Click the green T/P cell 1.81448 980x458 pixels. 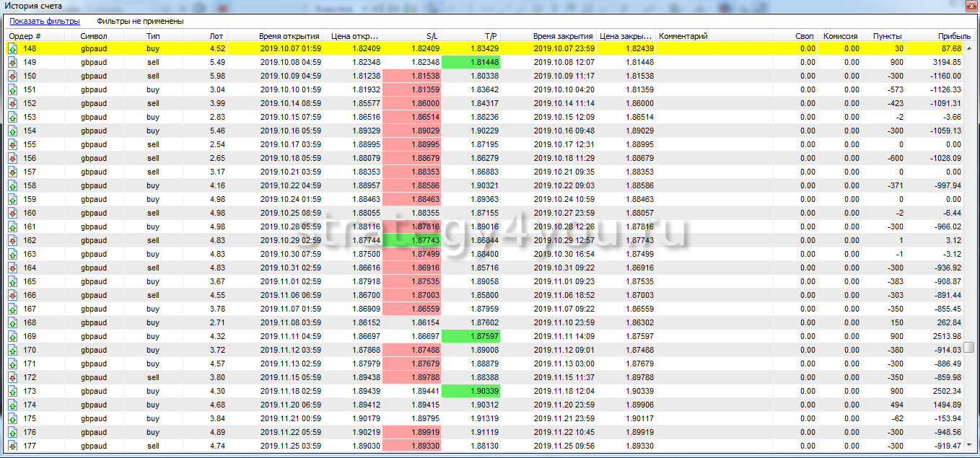tap(470, 62)
